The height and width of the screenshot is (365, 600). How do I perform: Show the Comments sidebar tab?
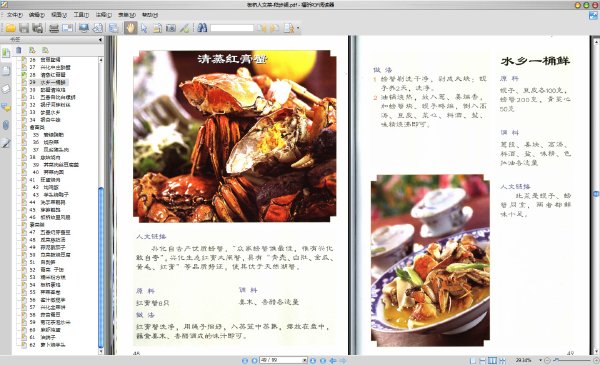[6, 107]
